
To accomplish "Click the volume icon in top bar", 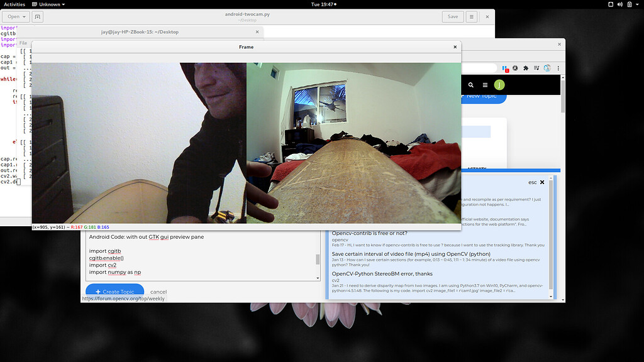I will pos(620,4).
